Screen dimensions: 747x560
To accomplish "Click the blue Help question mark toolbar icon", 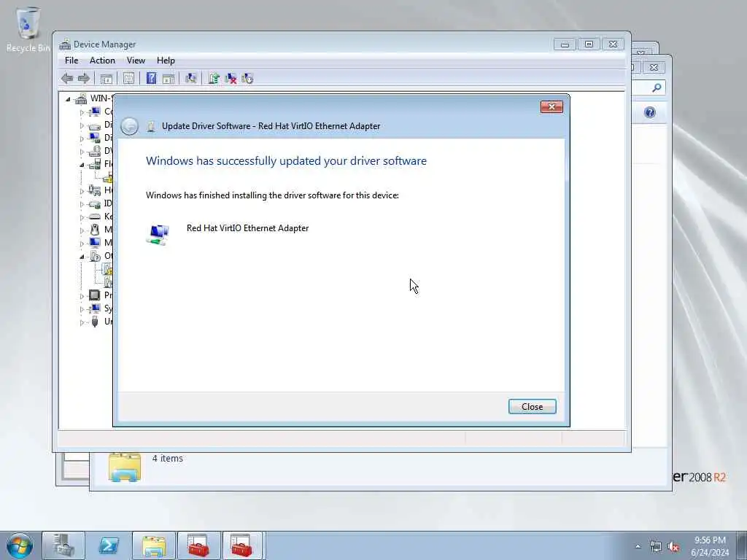I will coord(151,78).
